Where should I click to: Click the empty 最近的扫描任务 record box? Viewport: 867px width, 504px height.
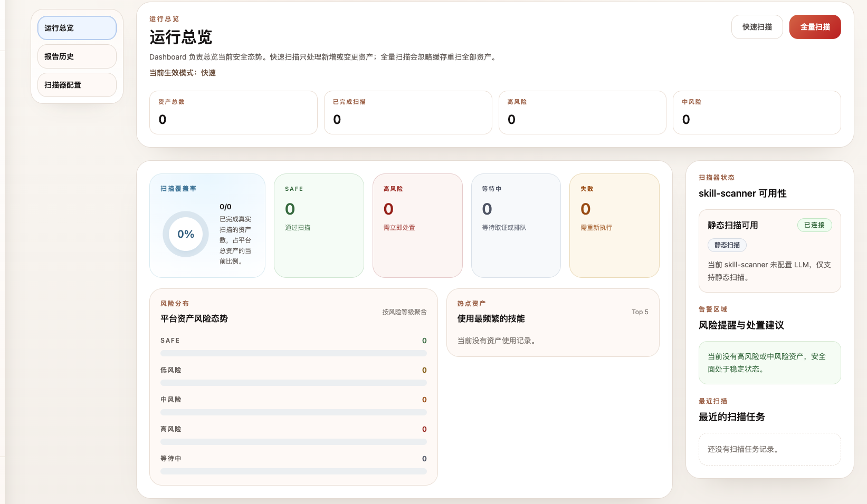point(769,449)
